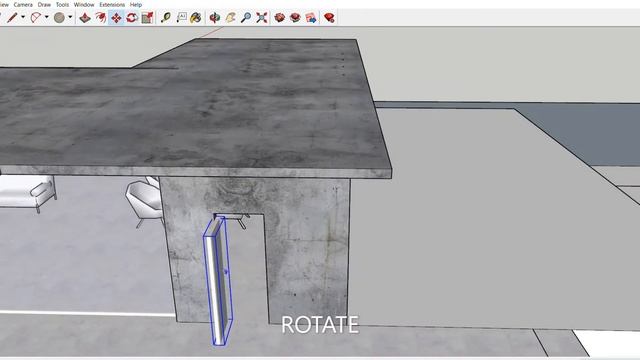
Task: Click the Zoom Extents icon
Action: 262,18
